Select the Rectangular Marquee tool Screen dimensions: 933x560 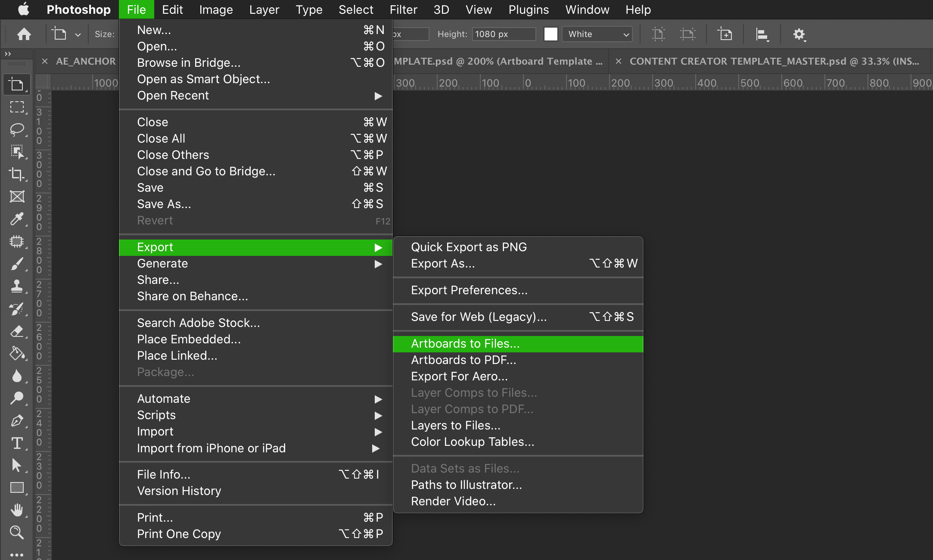coord(17,107)
